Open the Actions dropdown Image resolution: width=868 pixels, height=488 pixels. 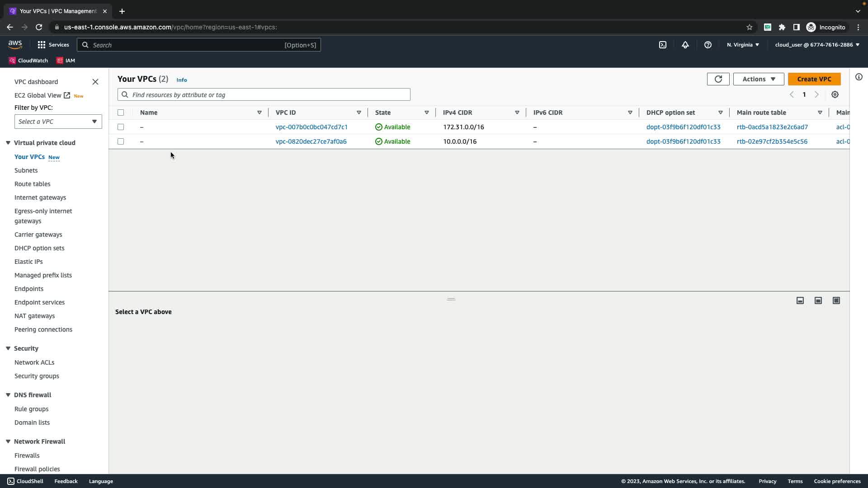pyautogui.click(x=758, y=79)
